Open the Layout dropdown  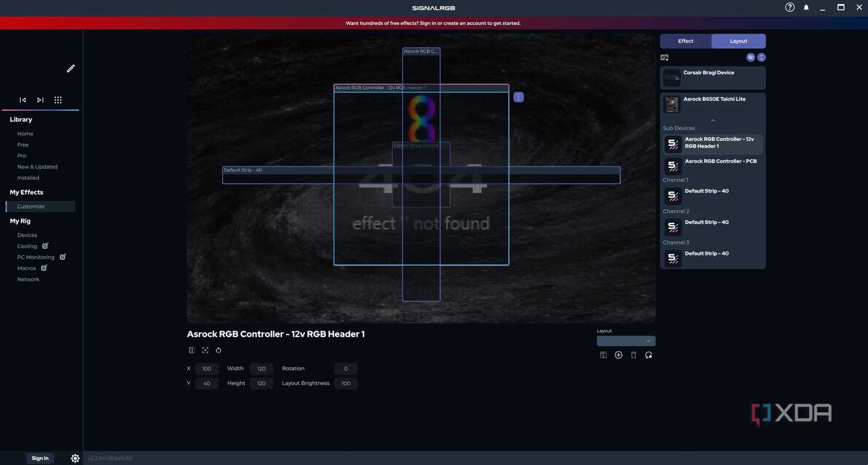point(626,341)
